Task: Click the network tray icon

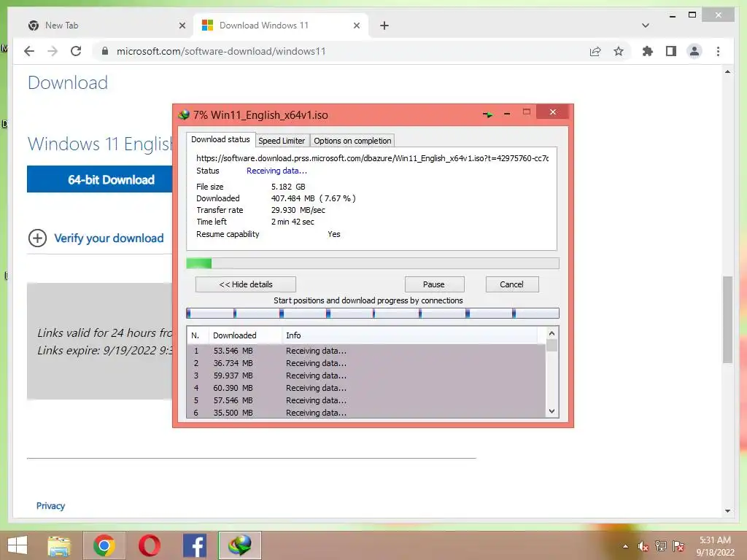Action: pyautogui.click(x=661, y=546)
